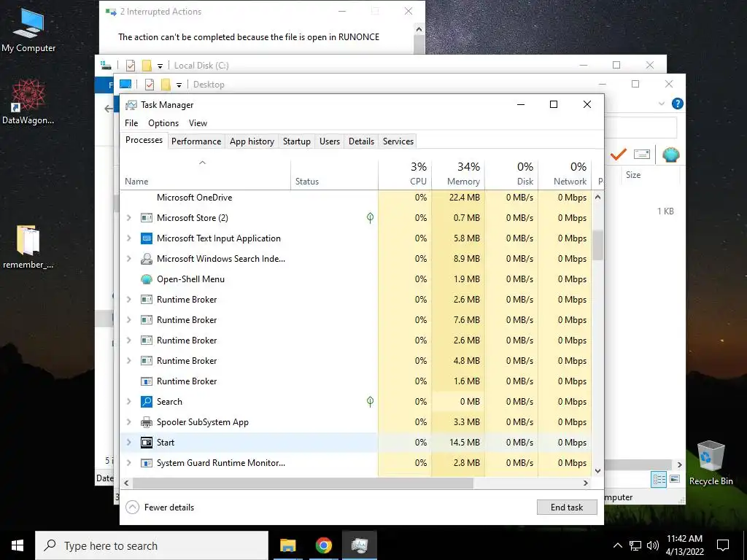Click the envelope toolbar icon in Desktop window
Screen dimensions: 747x560
(x=642, y=155)
